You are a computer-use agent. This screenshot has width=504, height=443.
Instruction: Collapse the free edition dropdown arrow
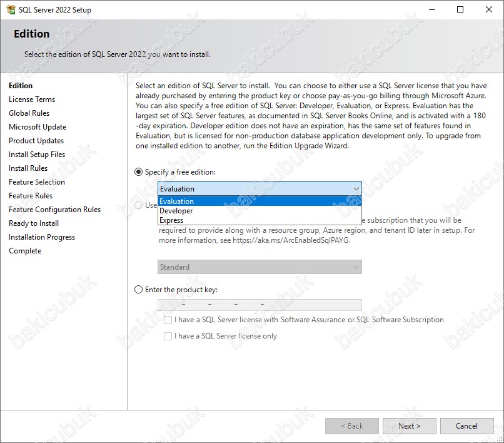click(356, 189)
